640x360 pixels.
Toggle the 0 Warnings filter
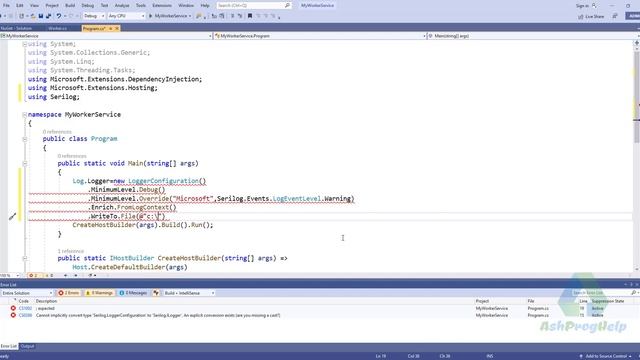(x=99, y=293)
